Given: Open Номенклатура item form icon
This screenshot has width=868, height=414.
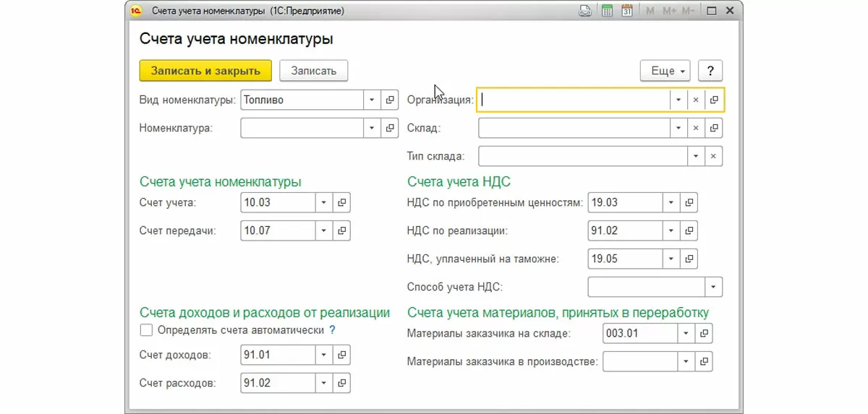Looking at the screenshot, I should click(x=391, y=128).
